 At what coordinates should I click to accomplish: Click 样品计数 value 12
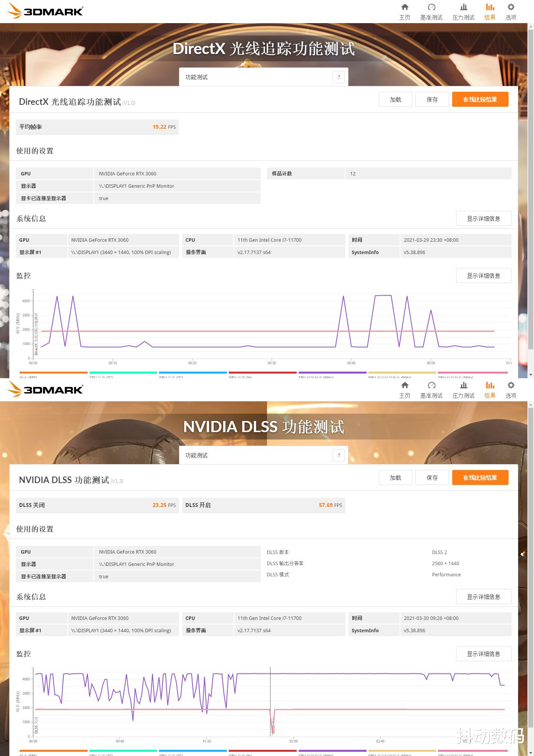[353, 173]
